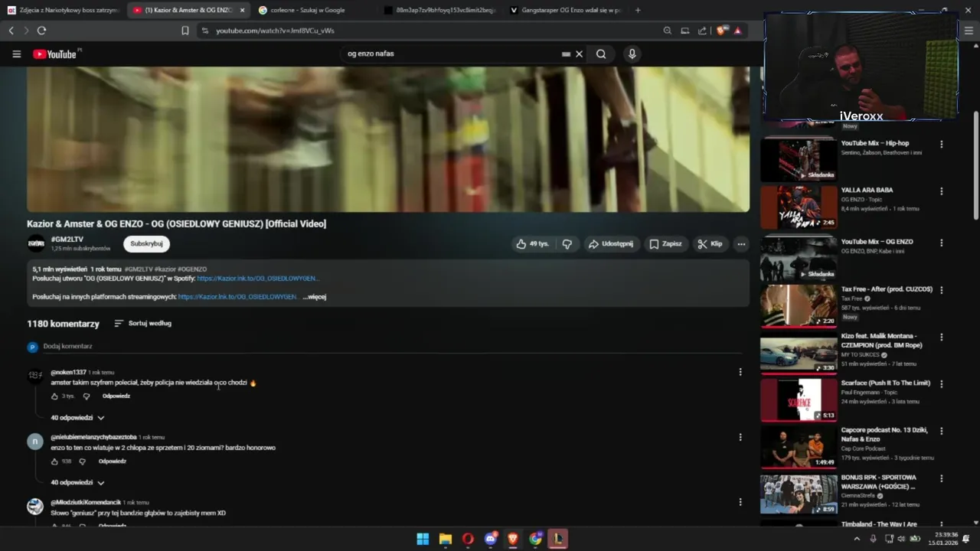Open BONUS RPK - SPORTOWA WARSZAWA video title
Image resolution: width=980 pixels, height=551 pixels.
(879, 482)
